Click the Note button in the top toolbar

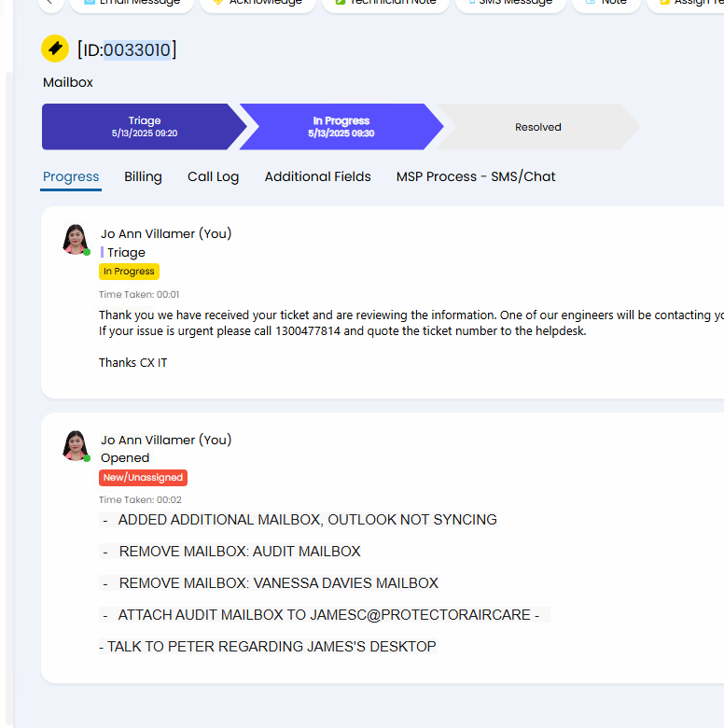coord(606,4)
